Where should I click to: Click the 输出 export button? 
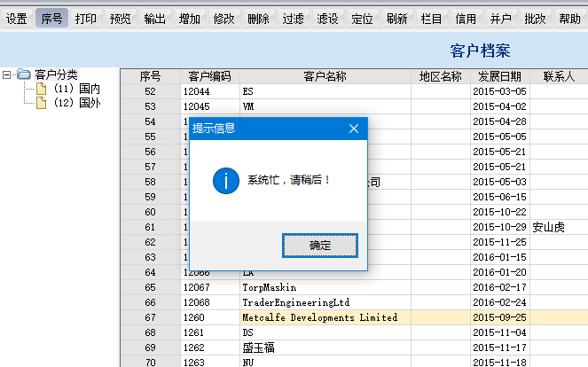pos(155,18)
